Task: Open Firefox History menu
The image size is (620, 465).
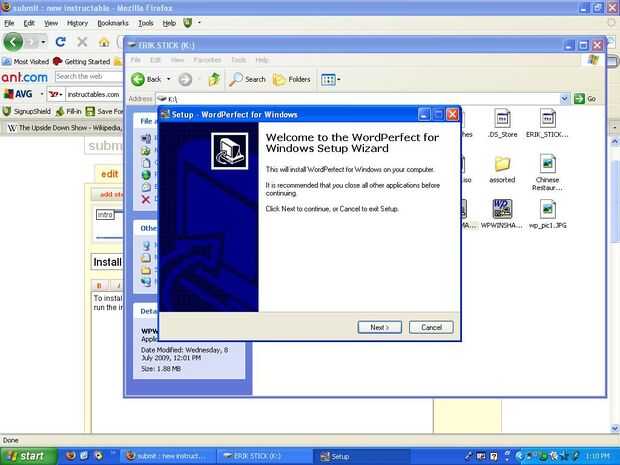Action: tap(77, 23)
